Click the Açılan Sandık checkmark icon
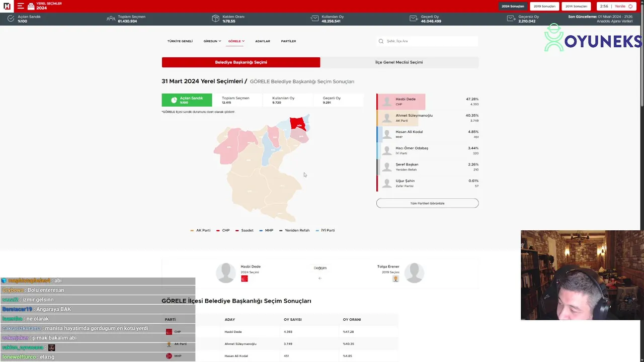This screenshot has width=644, height=362. pos(11,19)
